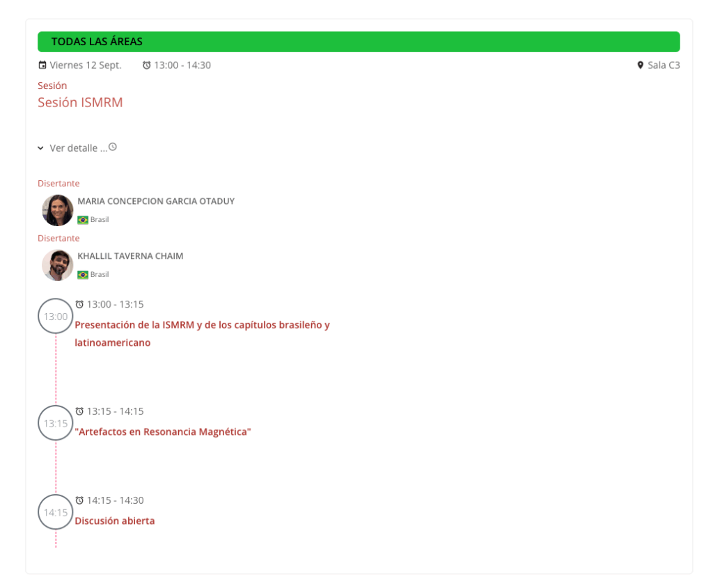Click the alarm clock icon beside 13:00 - 14:30
This screenshot has height=588, width=713.
pos(146,65)
